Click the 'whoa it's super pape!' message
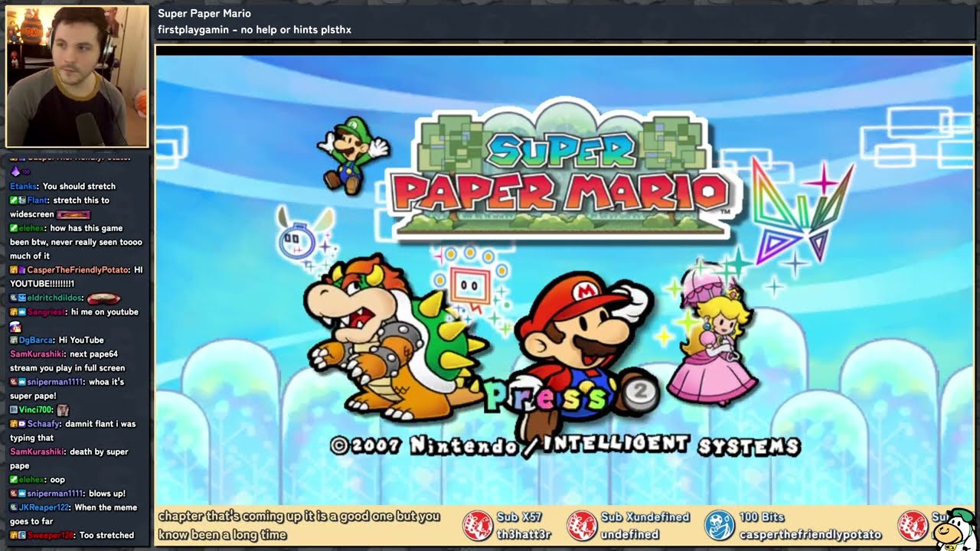Image resolution: width=980 pixels, height=551 pixels. point(73,389)
